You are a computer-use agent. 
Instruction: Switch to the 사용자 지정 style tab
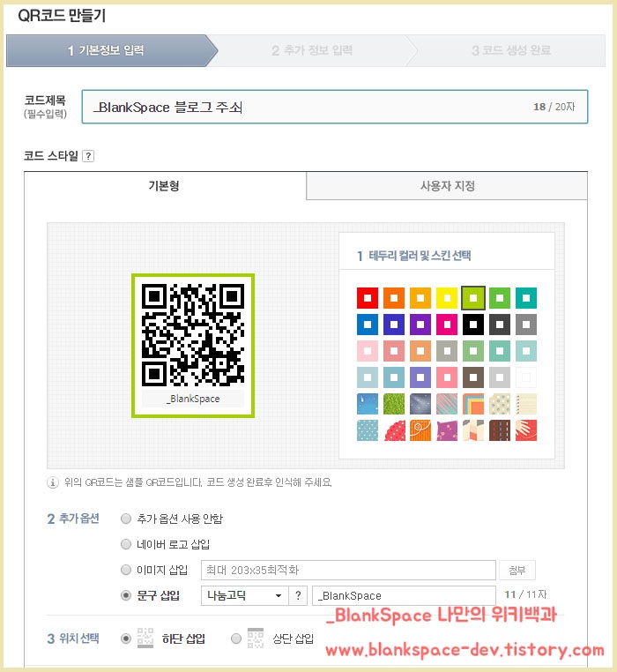[447, 185]
